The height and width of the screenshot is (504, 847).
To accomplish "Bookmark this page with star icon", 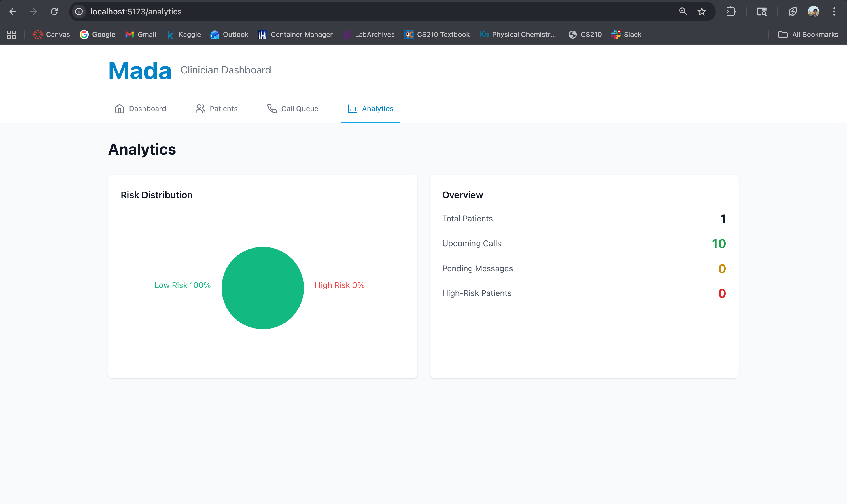I will click(702, 12).
